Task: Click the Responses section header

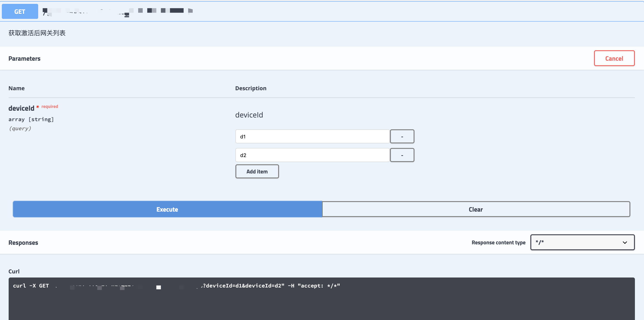Action: pos(23,242)
